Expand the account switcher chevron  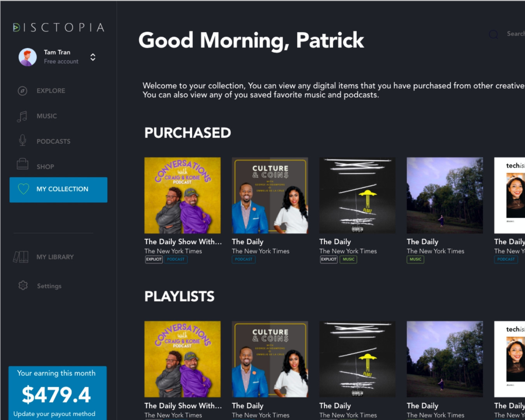(x=93, y=57)
